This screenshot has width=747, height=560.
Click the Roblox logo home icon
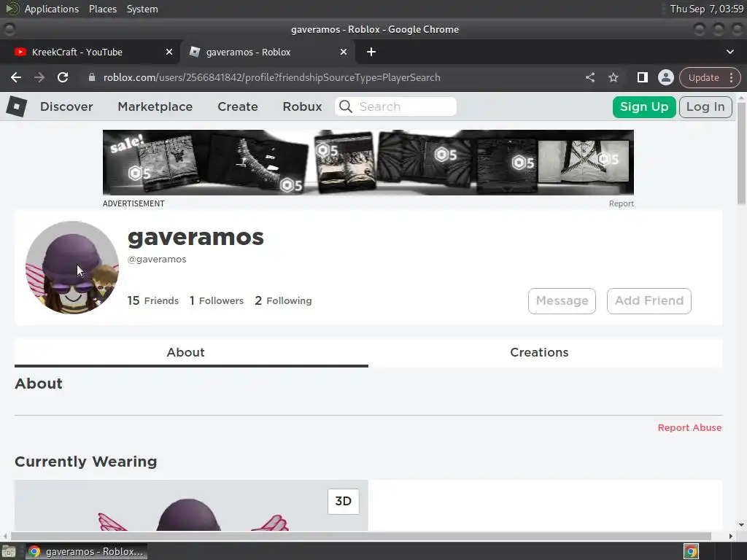point(17,106)
